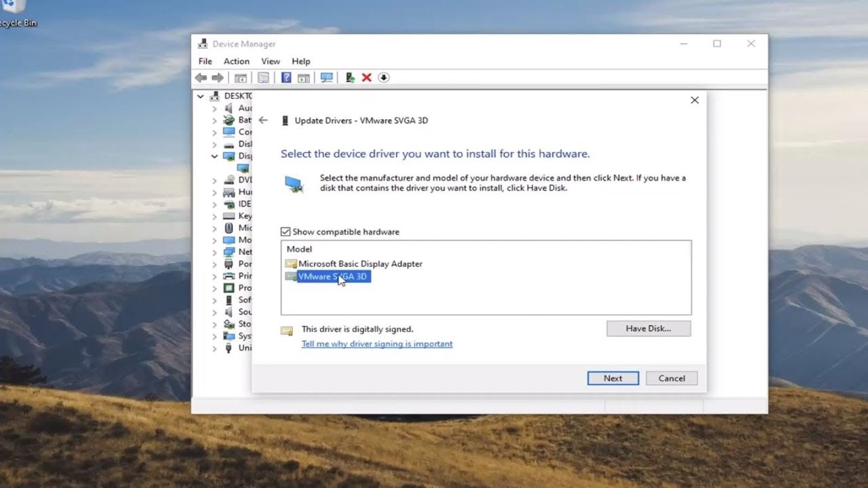The image size is (868, 488).
Task: Click the Model column header
Action: (x=299, y=249)
